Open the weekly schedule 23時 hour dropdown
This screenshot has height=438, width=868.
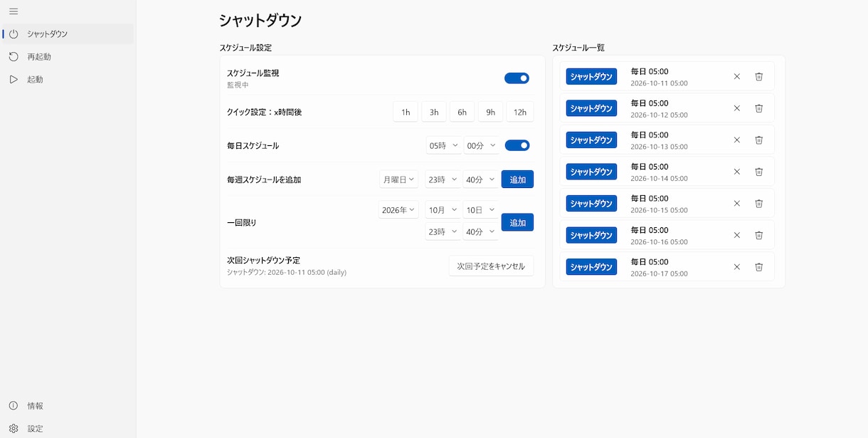point(444,179)
